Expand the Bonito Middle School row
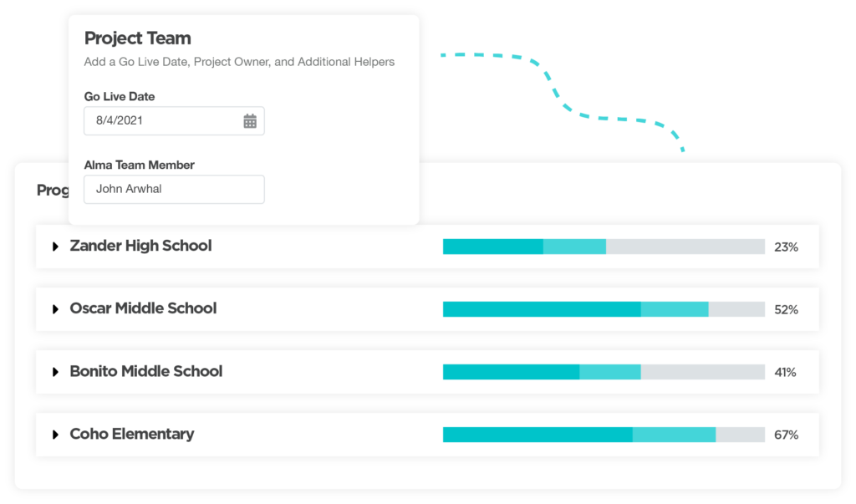The image size is (856, 504). click(x=56, y=372)
